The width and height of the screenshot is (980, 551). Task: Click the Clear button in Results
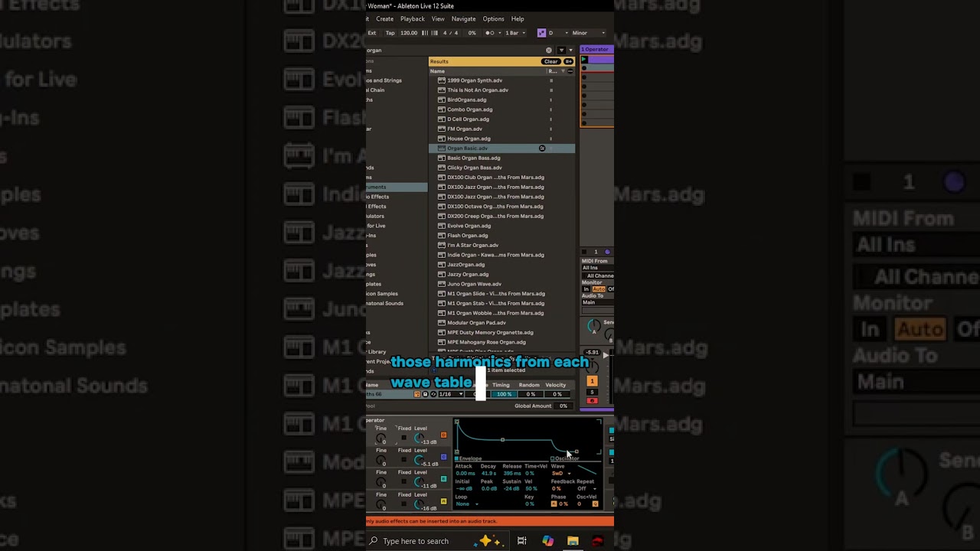coord(551,61)
